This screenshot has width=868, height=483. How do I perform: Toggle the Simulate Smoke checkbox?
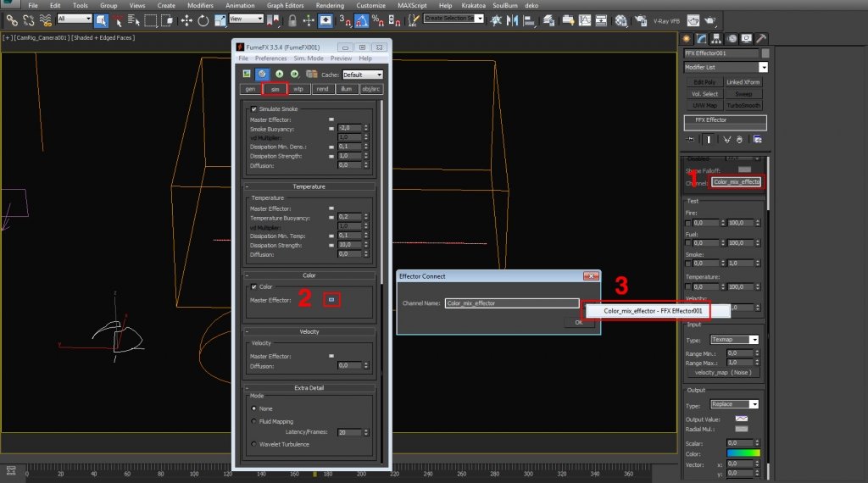click(253, 109)
